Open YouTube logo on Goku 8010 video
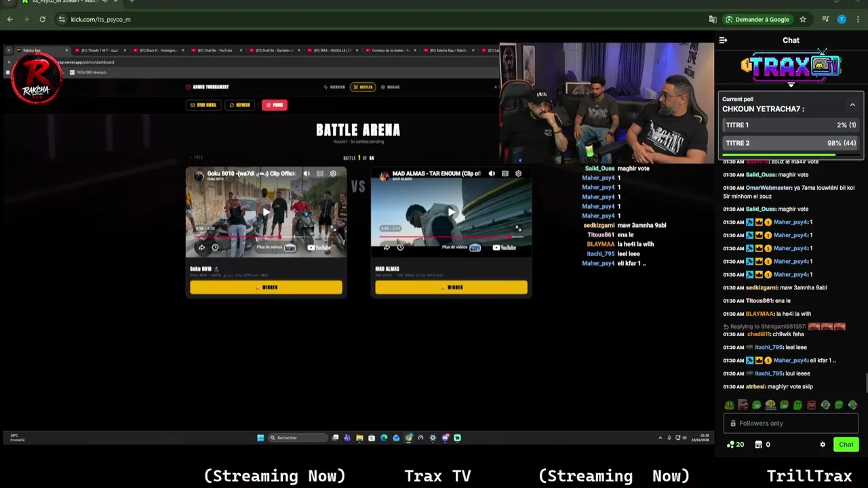Image resolution: width=868 pixels, height=488 pixels. point(320,247)
